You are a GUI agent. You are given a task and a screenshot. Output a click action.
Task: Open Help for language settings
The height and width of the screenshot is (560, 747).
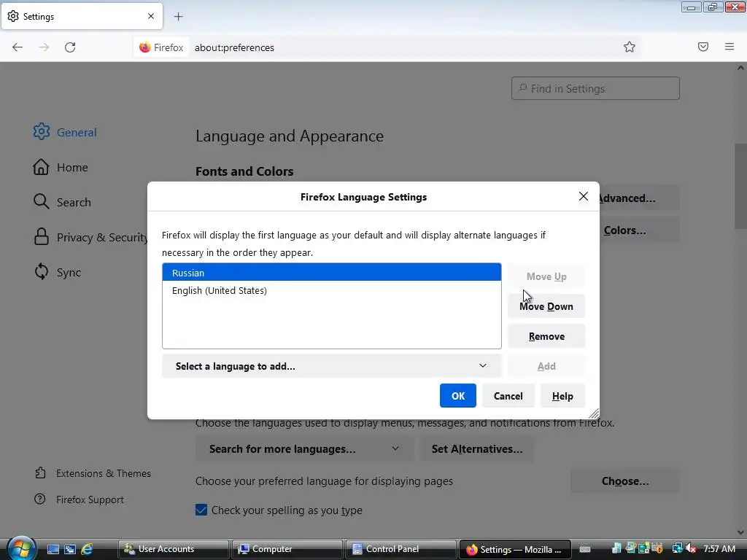(562, 396)
